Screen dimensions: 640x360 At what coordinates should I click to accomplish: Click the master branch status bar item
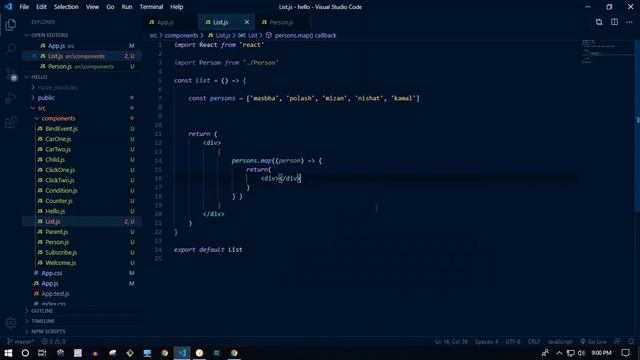tap(20, 341)
